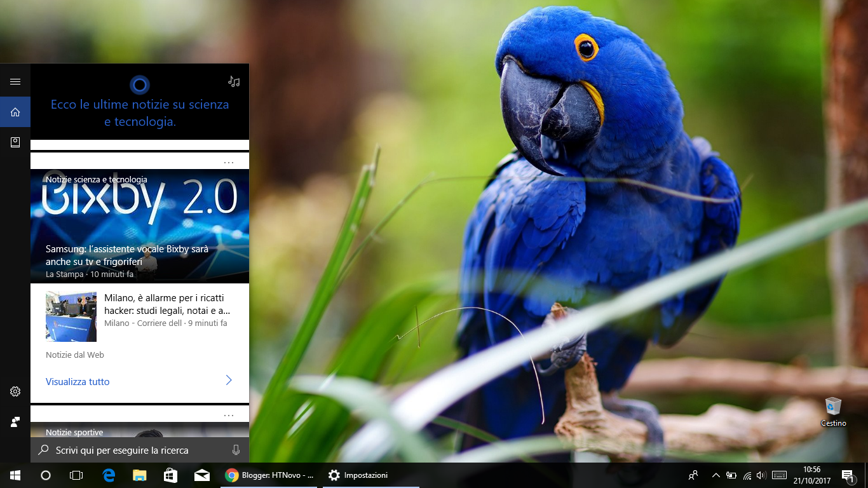This screenshot has height=488, width=868.
Task: Open the Cortana hamburger menu
Action: [x=15, y=81]
